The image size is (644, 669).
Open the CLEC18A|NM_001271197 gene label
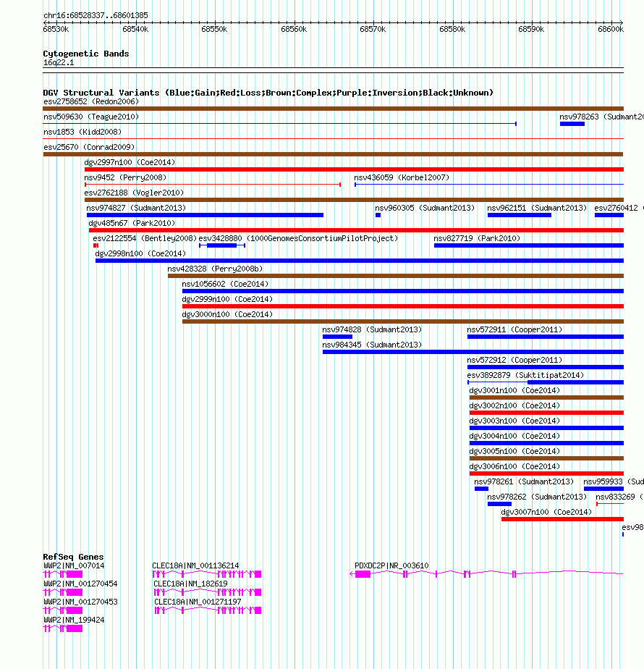point(198,602)
